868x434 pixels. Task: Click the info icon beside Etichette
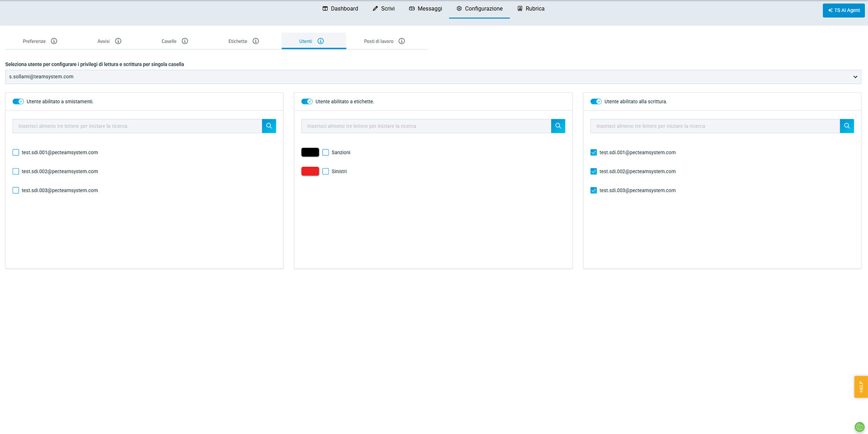point(256,41)
